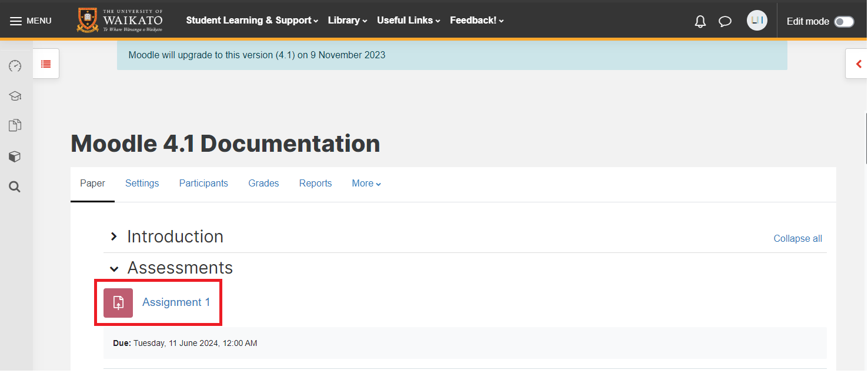Switch to the Settings tab

tap(142, 184)
